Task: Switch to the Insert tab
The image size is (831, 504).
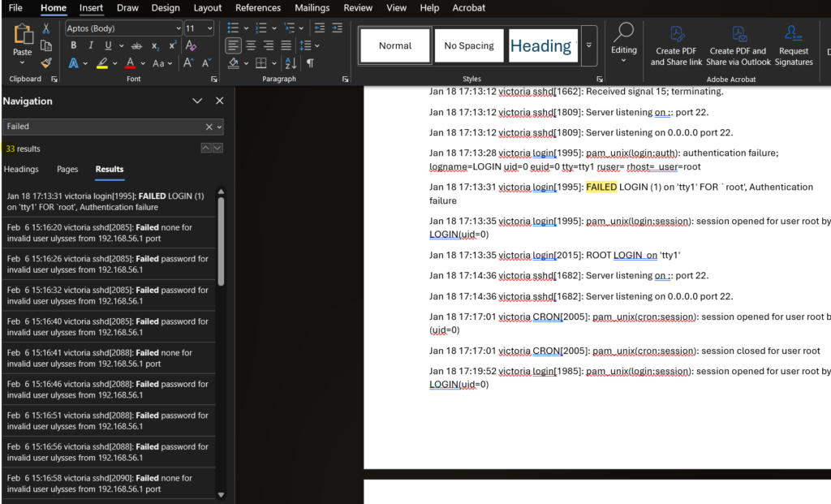Action: [x=91, y=8]
